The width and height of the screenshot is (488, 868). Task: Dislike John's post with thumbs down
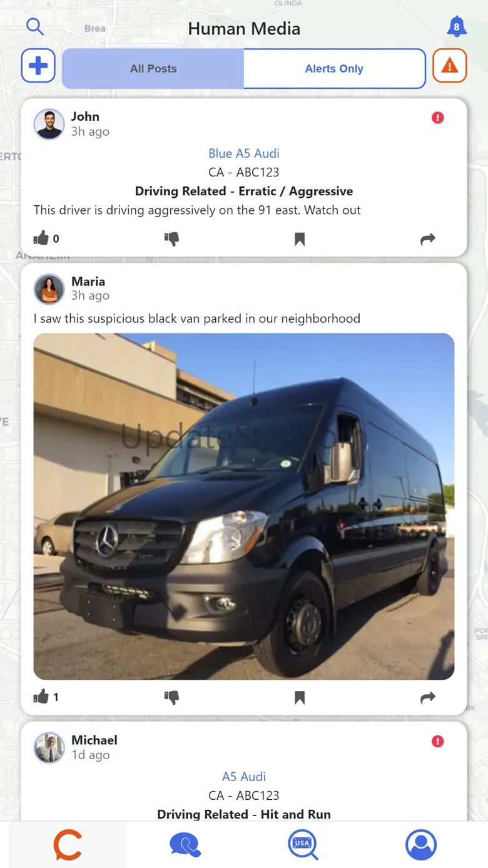click(x=171, y=238)
